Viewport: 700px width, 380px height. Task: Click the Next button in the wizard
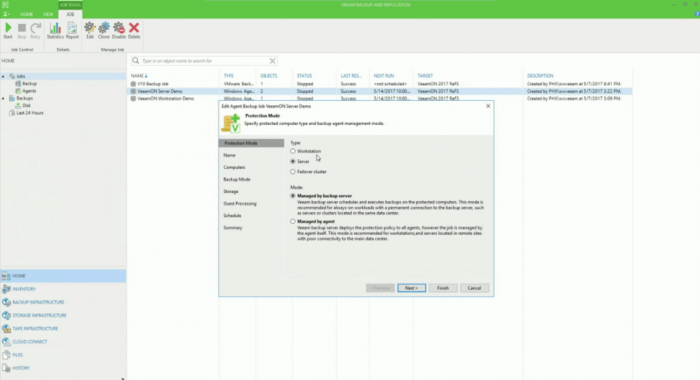(x=411, y=288)
